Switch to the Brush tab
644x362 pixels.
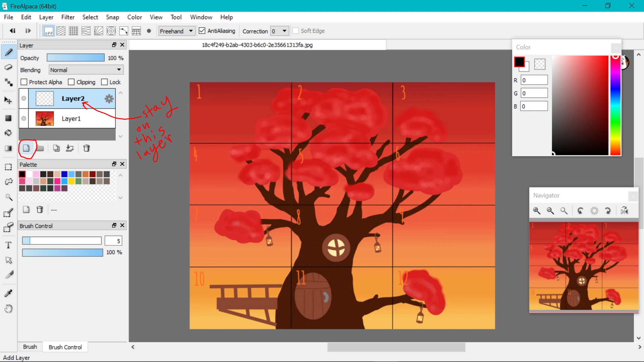[x=30, y=347]
